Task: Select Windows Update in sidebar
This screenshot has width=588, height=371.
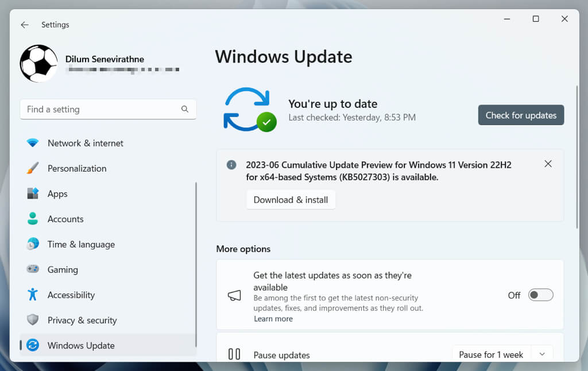Action: (x=108, y=345)
